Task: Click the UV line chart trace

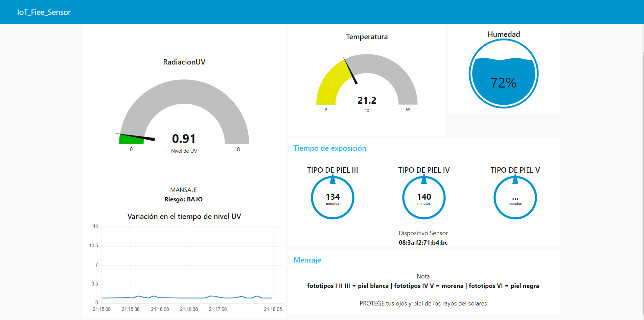Action: coord(187,297)
